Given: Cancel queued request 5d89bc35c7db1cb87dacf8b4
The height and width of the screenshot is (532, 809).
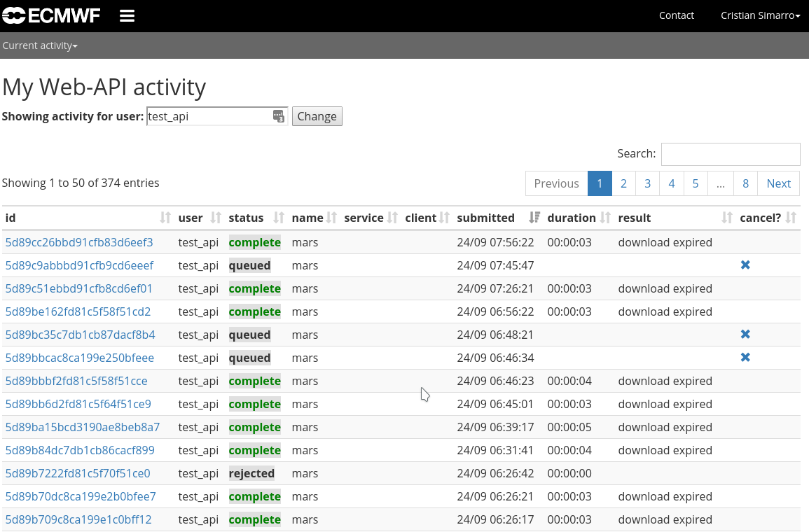Looking at the screenshot, I should click(x=745, y=335).
